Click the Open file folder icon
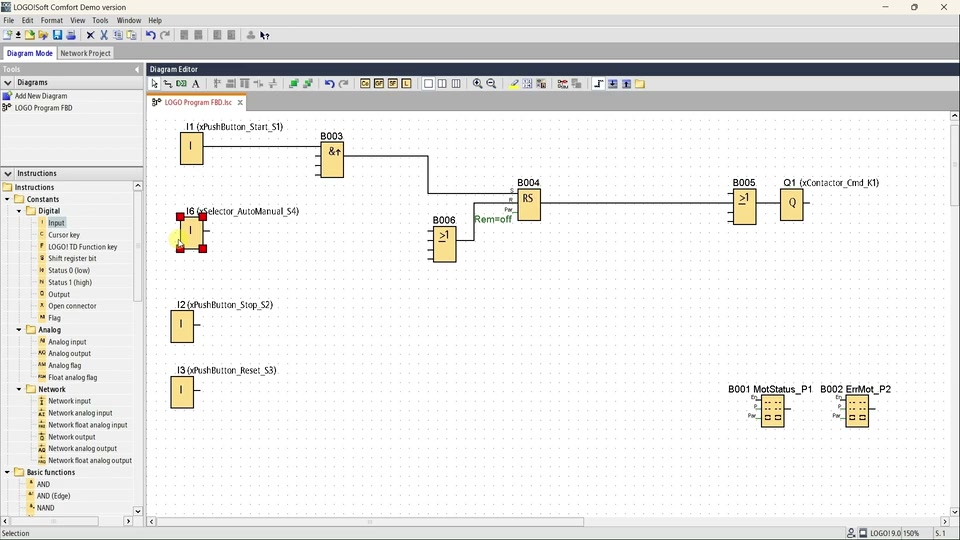 (43, 35)
